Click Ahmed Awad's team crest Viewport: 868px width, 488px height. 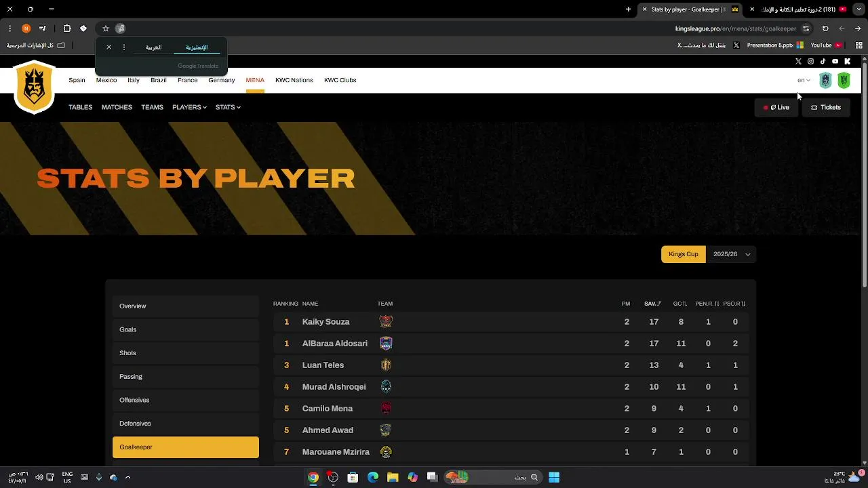(386, 430)
